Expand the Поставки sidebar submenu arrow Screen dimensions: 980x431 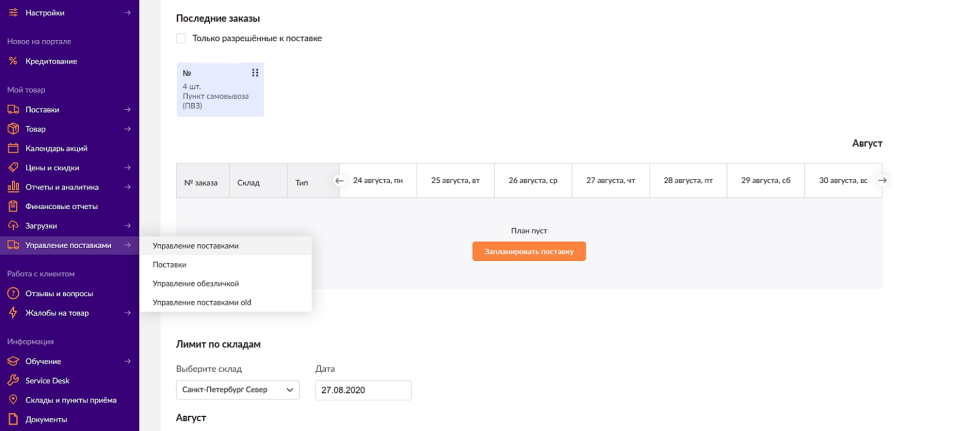[x=127, y=110]
